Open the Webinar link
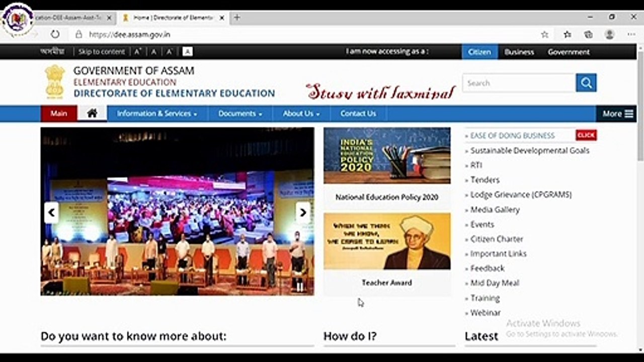Image resolution: width=644 pixels, height=362 pixels. (486, 312)
